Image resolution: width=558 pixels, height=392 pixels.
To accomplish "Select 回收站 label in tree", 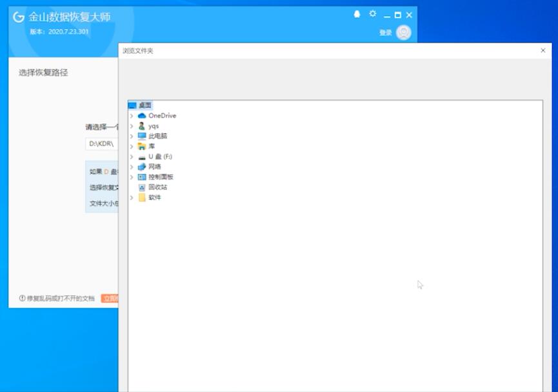I will [157, 187].
